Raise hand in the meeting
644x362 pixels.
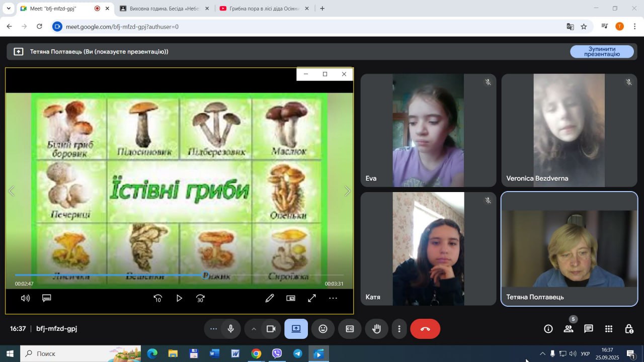coord(376,329)
